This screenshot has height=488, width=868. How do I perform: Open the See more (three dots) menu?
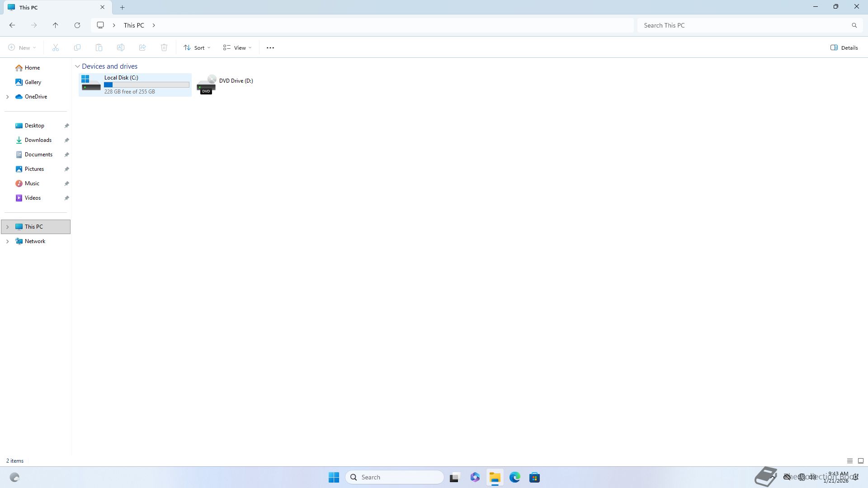270,48
